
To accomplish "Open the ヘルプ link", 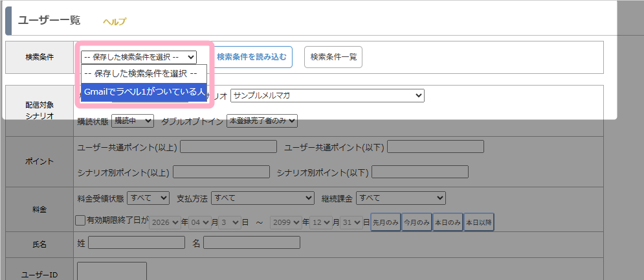I will pos(115,21).
